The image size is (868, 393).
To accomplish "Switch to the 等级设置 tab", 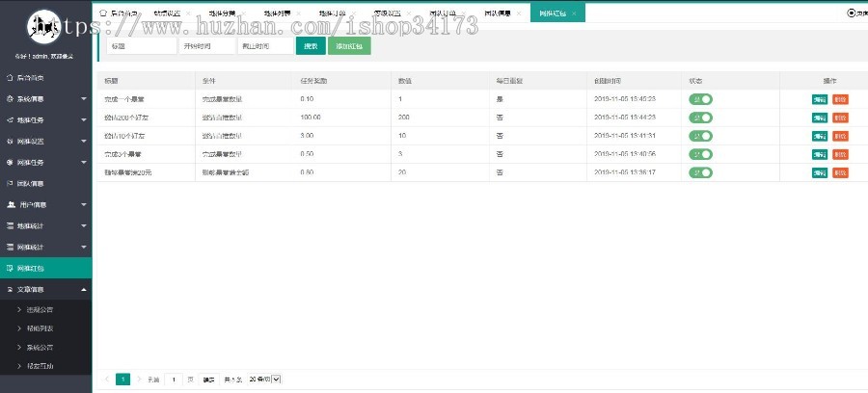I will (x=387, y=13).
